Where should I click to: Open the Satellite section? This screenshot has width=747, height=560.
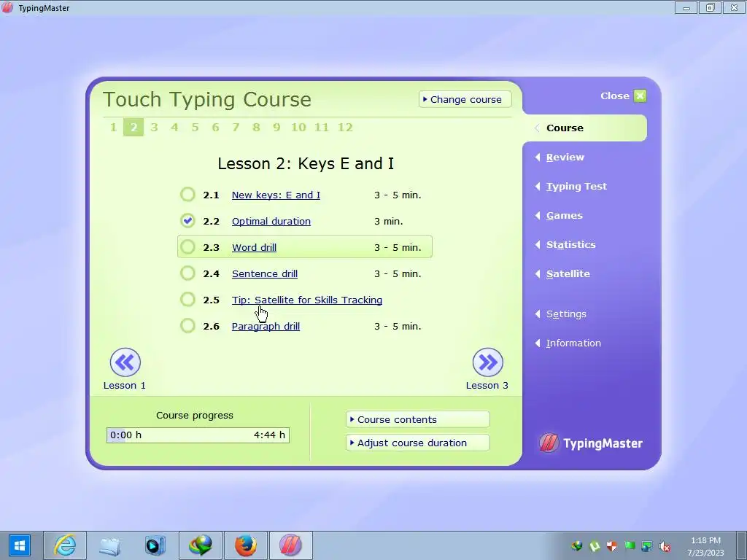pos(568,273)
